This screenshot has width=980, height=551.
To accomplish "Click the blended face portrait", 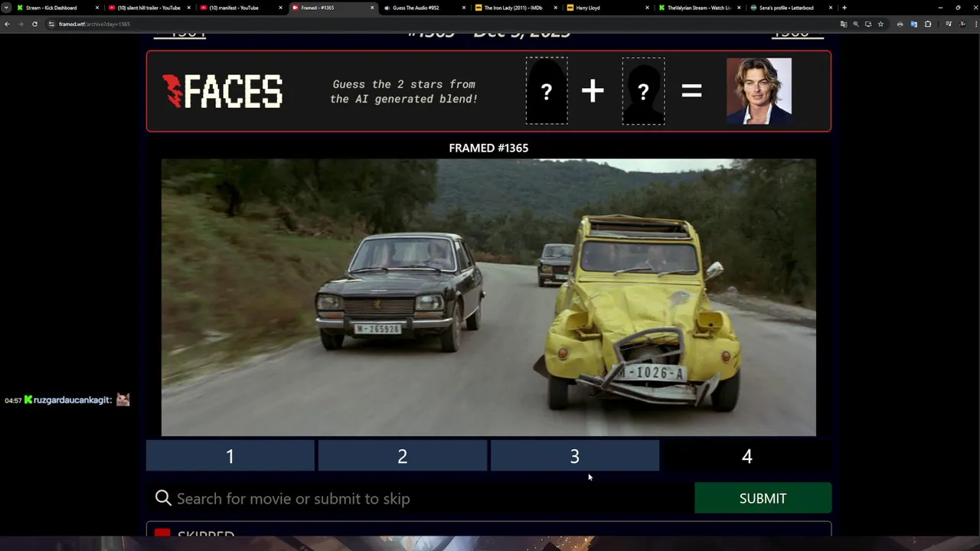I will point(759,90).
